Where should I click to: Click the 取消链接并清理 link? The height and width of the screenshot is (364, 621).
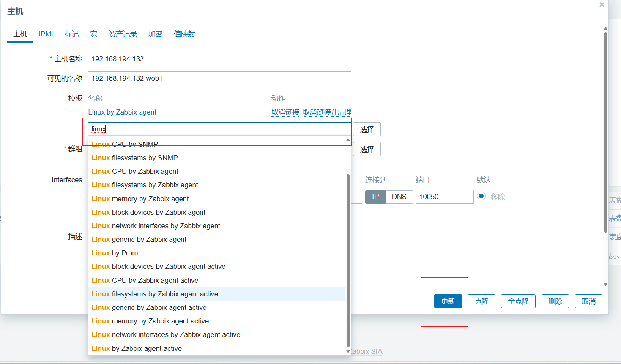(327, 112)
